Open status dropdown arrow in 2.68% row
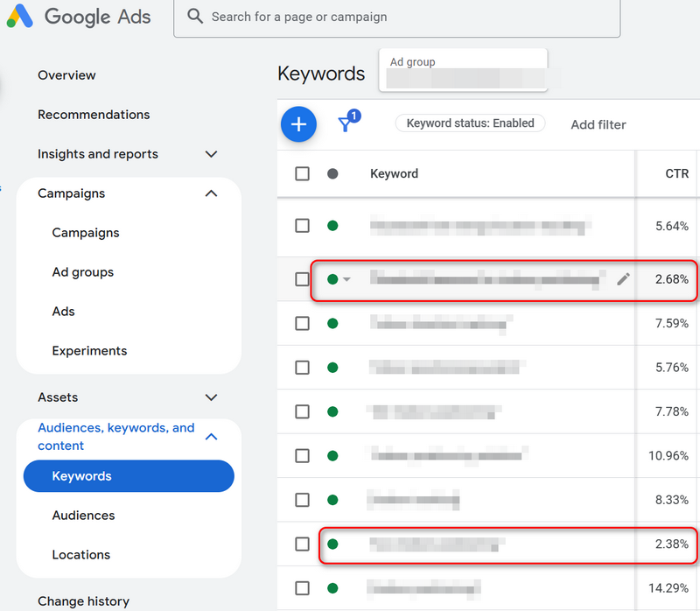The width and height of the screenshot is (700, 611). (x=346, y=280)
